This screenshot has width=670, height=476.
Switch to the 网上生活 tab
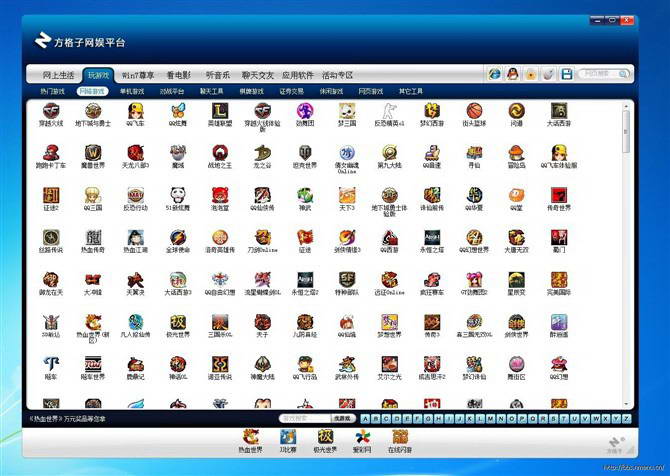click(59, 75)
